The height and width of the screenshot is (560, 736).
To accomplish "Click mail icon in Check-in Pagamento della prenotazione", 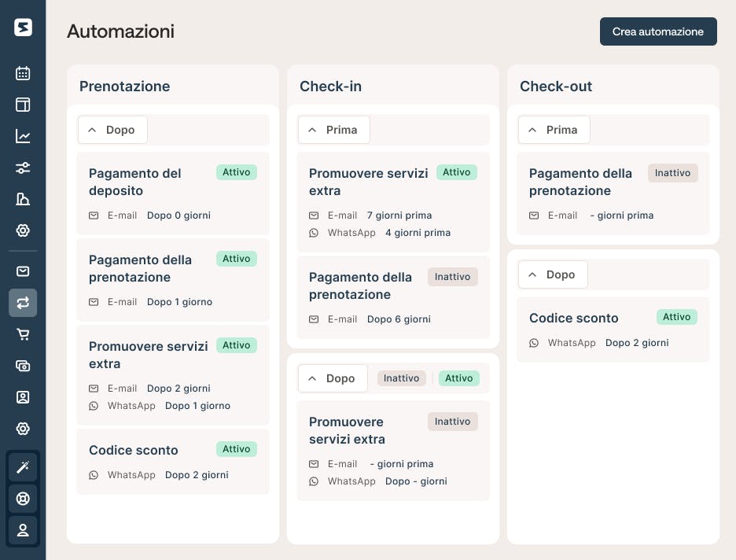I will tap(314, 319).
